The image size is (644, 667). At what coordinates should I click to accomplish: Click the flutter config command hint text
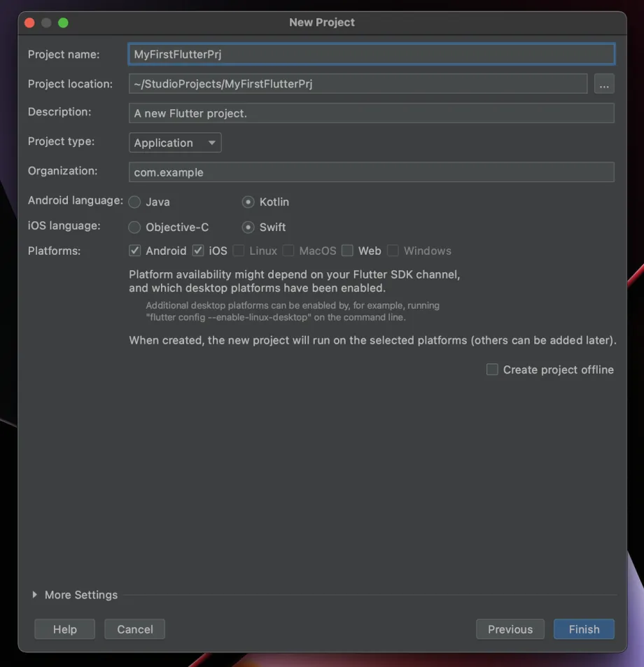[293, 311]
